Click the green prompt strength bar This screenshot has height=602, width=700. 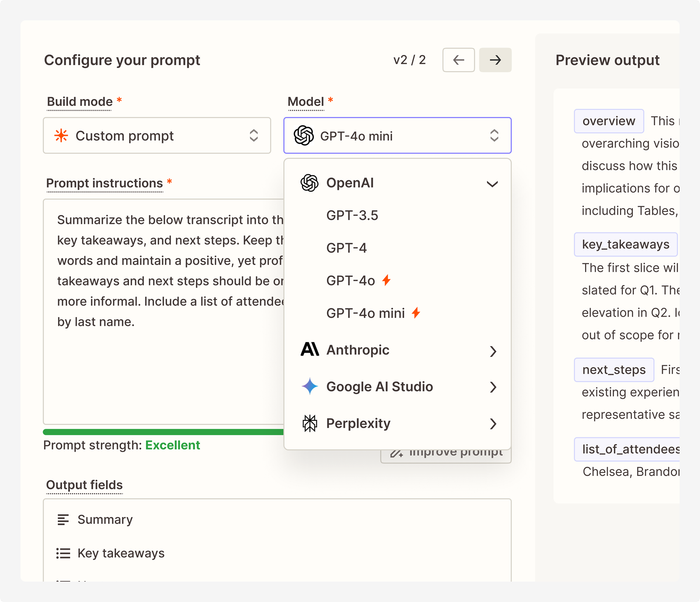(x=162, y=432)
